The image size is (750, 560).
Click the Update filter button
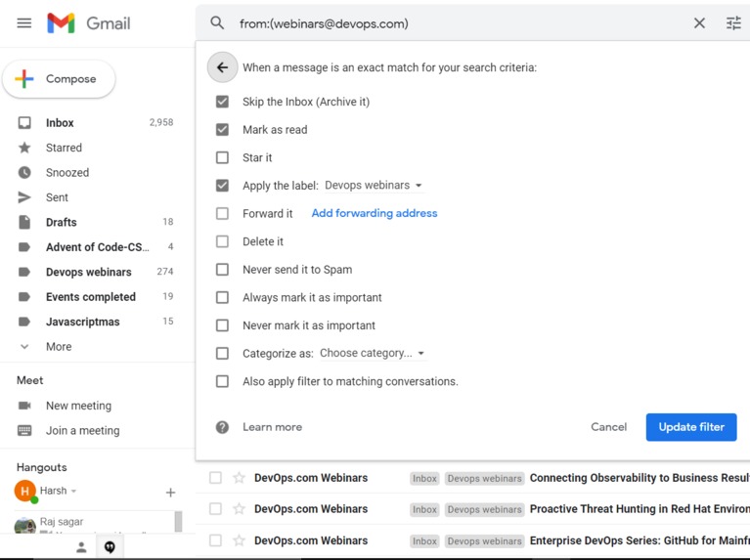tap(691, 427)
